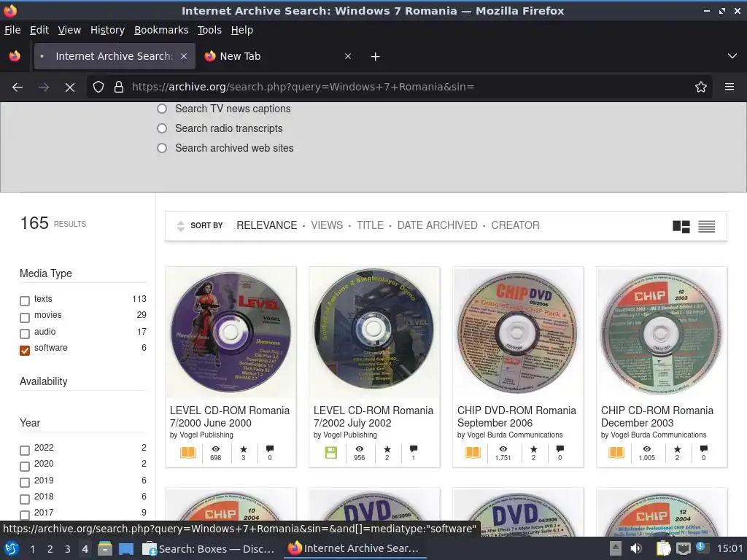Open clipboard icon in system tray

(x=663, y=548)
